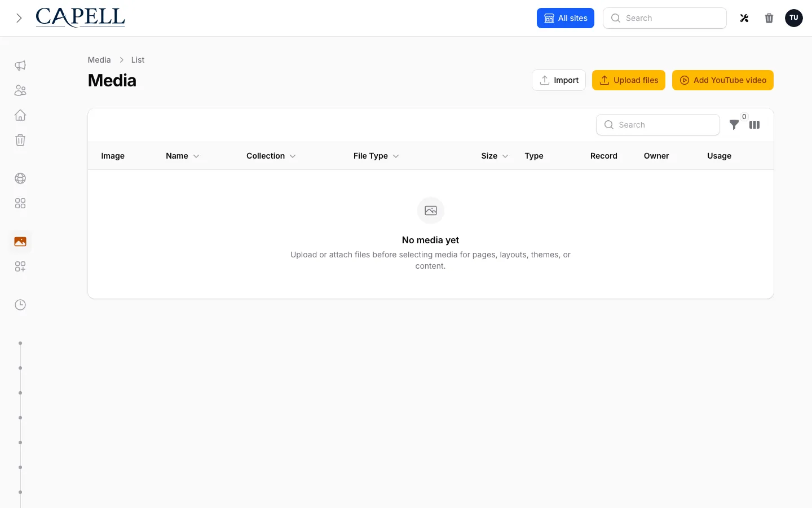Open the tools wrench icon in header
Image resolution: width=812 pixels, height=508 pixels.
tap(744, 18)
